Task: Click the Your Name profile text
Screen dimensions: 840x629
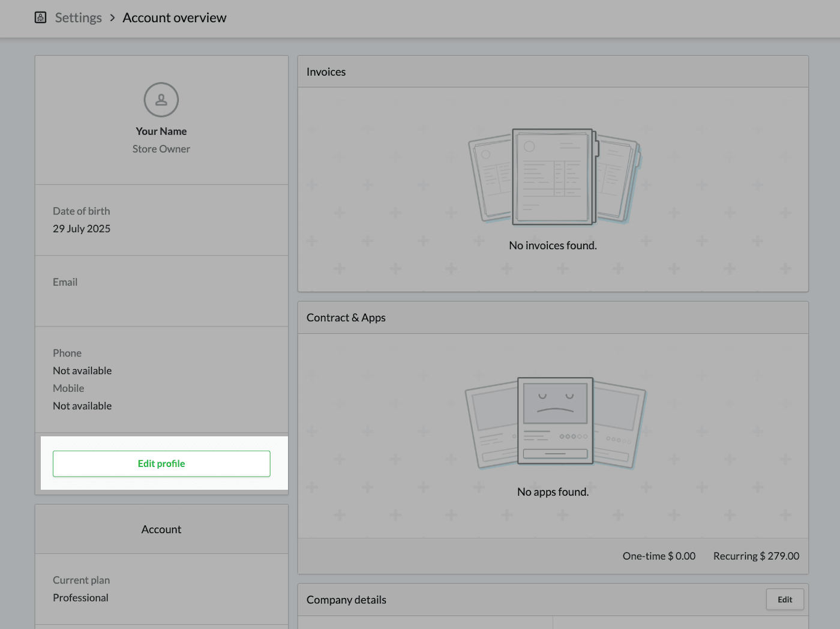Action: (161, 131)
